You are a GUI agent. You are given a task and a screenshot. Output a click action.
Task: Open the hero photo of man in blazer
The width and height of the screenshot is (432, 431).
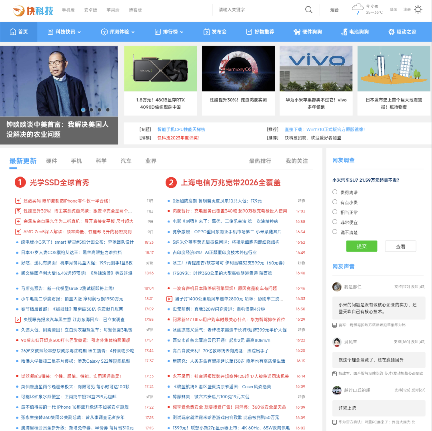[x=59, y=81]
